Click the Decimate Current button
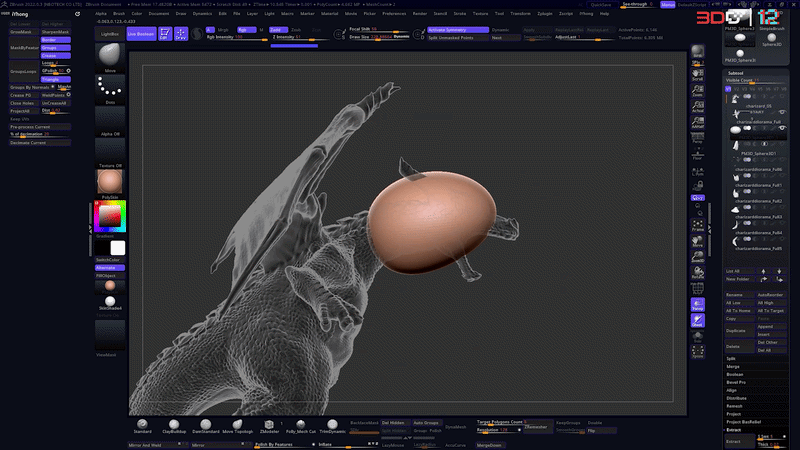Screen dimensions: 800x450 39,143
